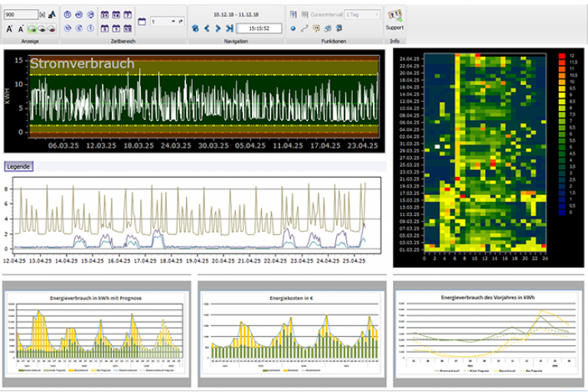Jump to end with the skip-to-last arrow

(229, 28)
